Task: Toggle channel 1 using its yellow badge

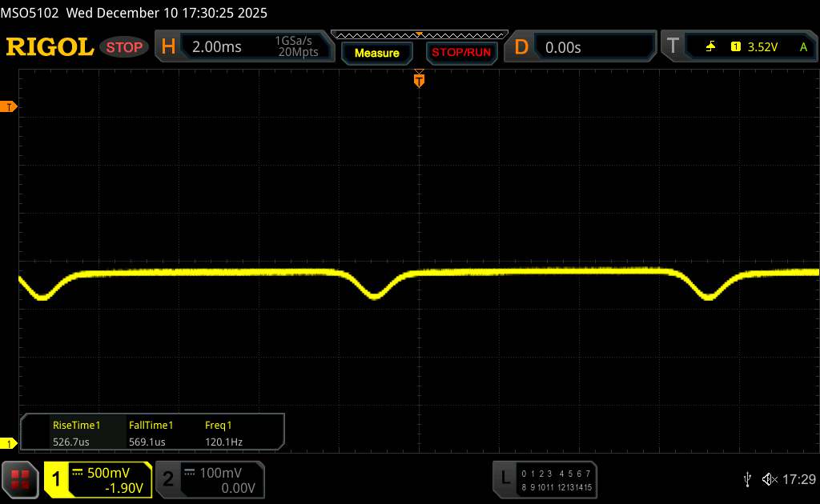Action: (56, 478)
